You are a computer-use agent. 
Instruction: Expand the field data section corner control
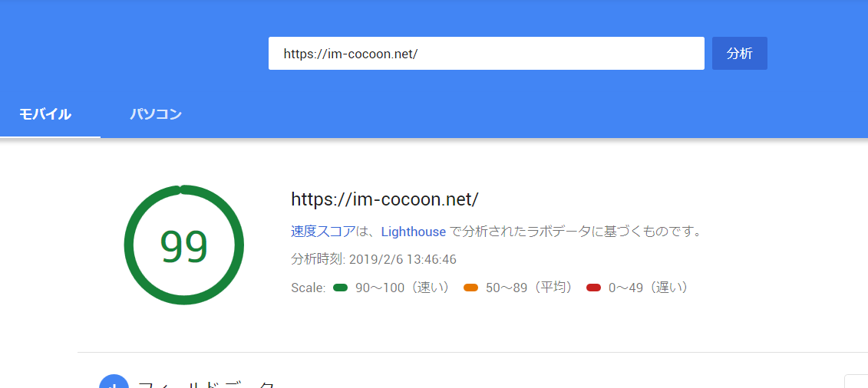coord(857,382)
